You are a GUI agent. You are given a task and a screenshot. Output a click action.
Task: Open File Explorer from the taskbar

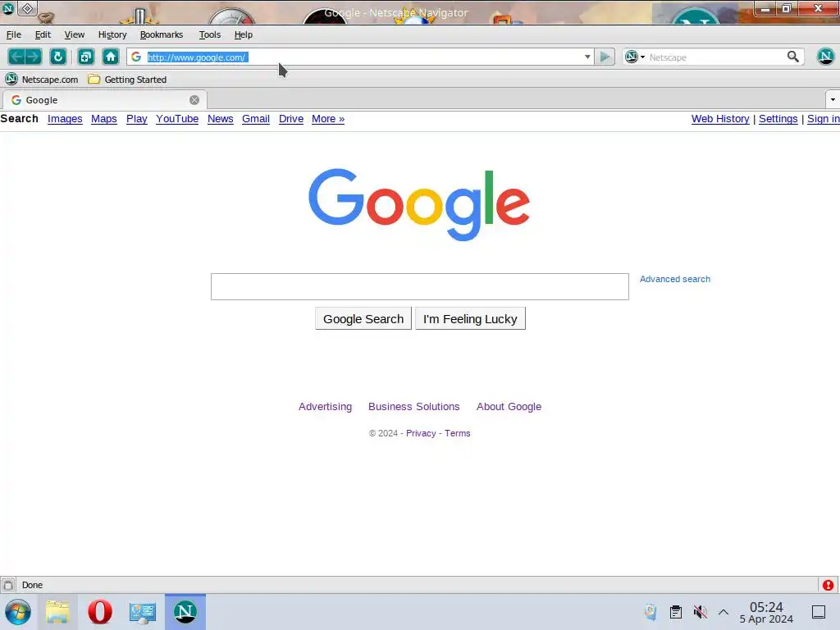pyautogui.click(x=58, y=612)
